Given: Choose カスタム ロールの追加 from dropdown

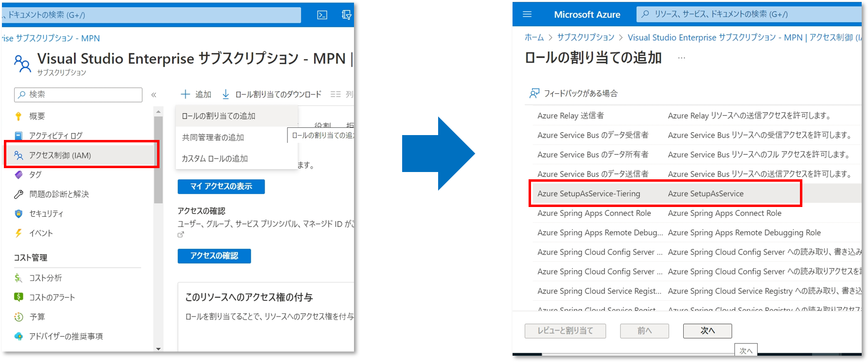Looking at the screenshot, I should click(x=237, y=158).
